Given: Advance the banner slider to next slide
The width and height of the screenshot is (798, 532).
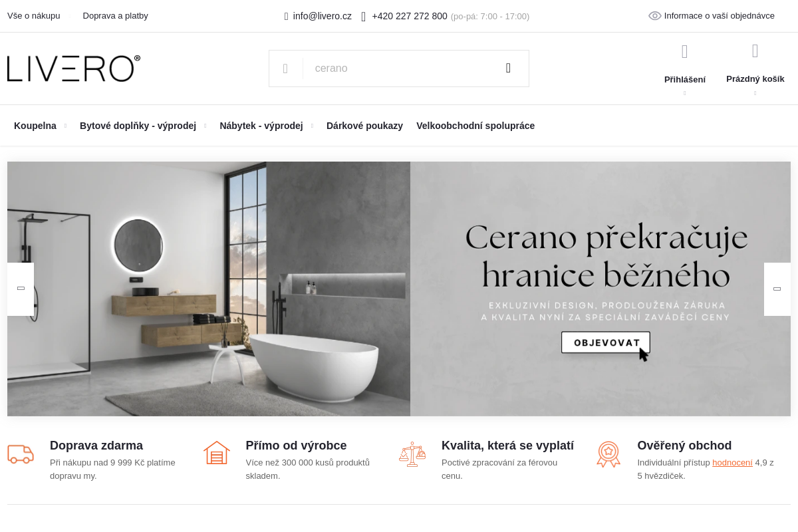Looking at the screenshot, I should point(777,289).
